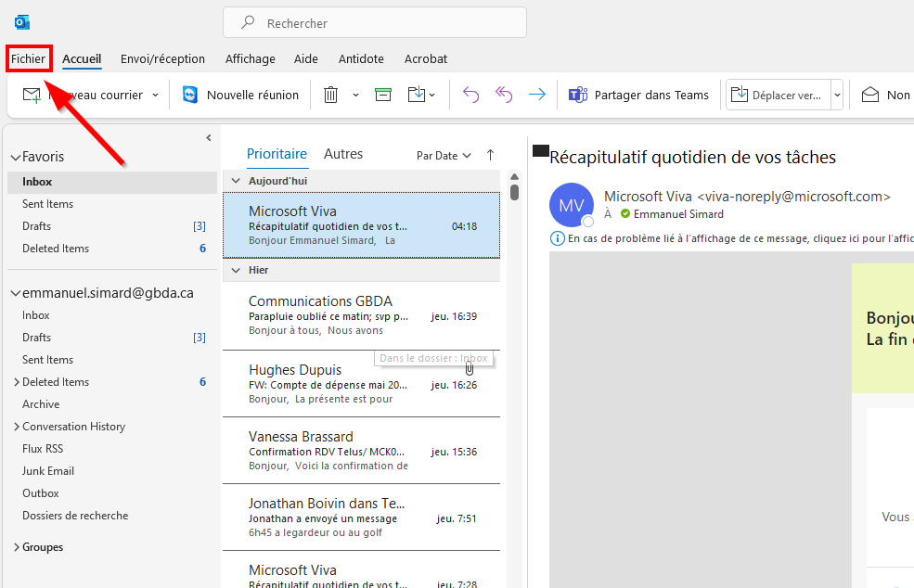Collapse the Favoris section

coord(16,158)
